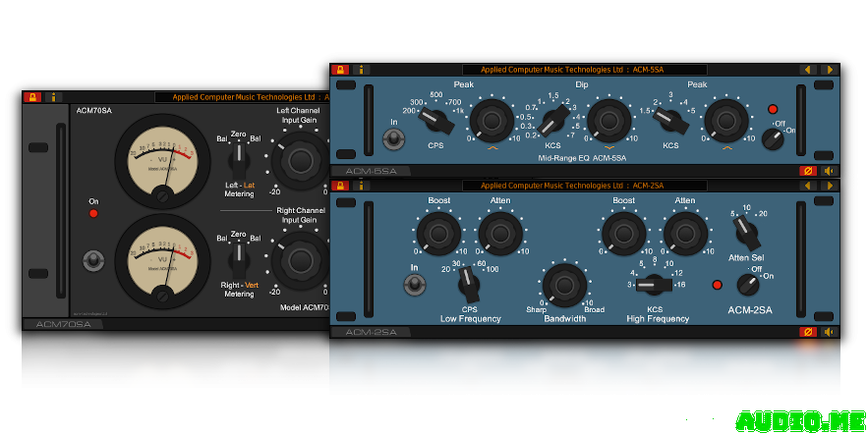This screenshot has width=868, height=434.
Task: Click the red power LED on ACM-5SA
Action: point(773,109)
